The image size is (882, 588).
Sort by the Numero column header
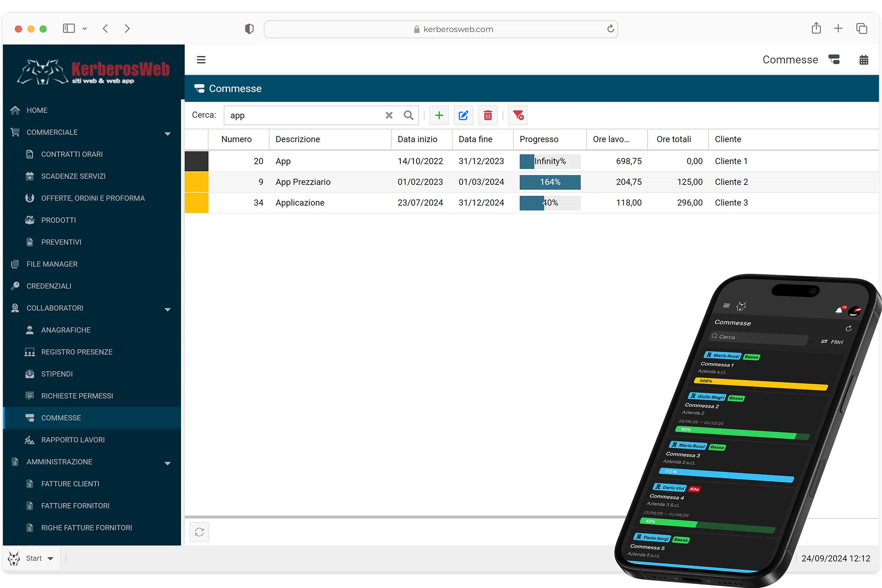click(x=238, y=139)
